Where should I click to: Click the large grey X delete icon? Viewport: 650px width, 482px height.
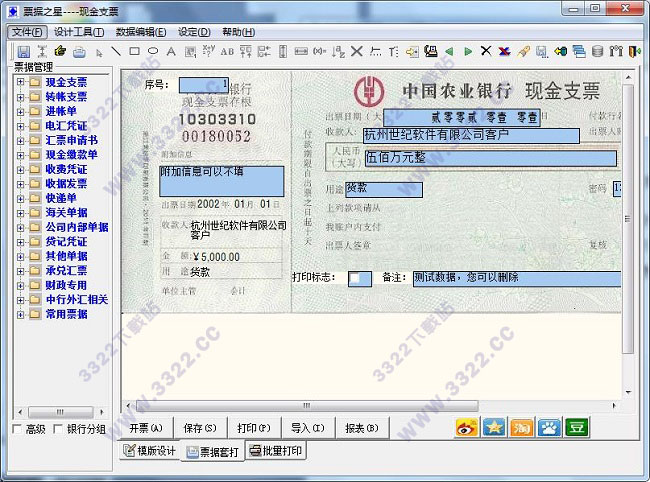click(x=357, y=51)
